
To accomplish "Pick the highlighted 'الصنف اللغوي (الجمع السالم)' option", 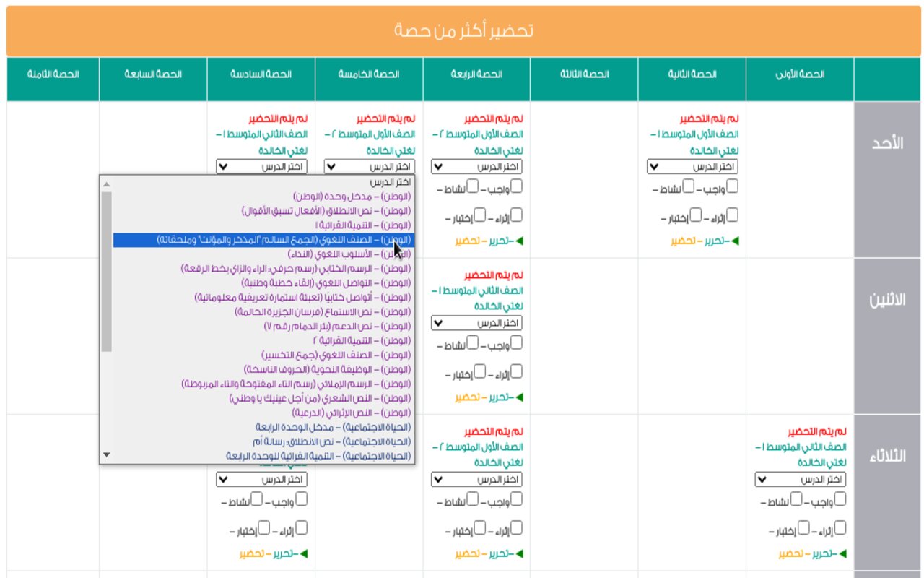I will 263,240.
